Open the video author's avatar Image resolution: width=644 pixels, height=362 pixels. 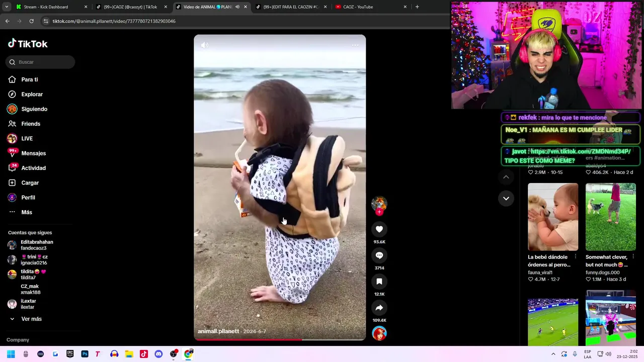click(379, 204)
